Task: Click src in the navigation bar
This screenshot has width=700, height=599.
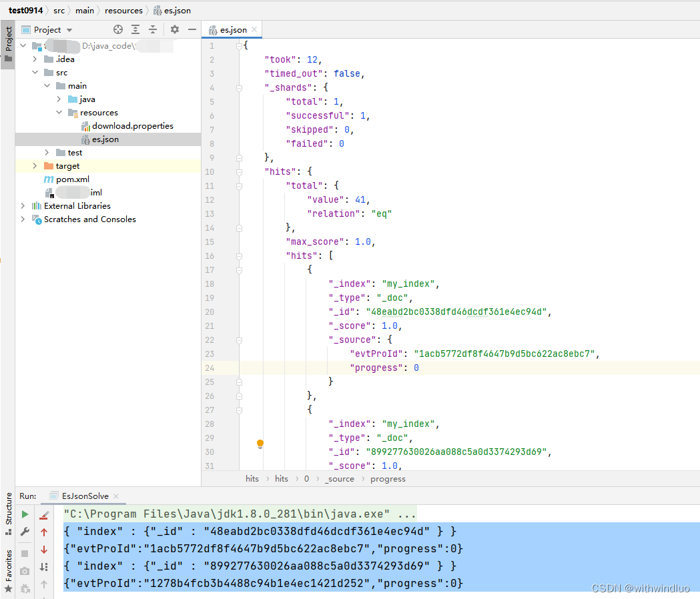Action: pyautogui.click(x=59, y=10)
